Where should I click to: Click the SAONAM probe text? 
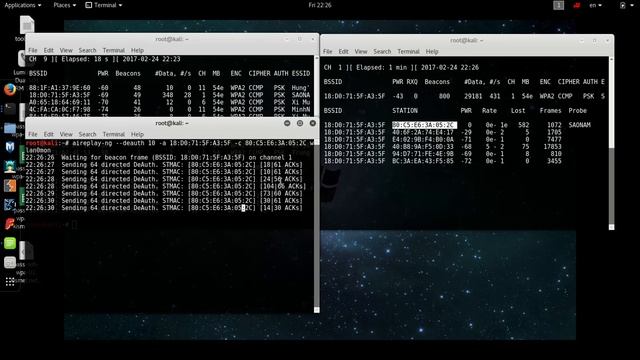580,125
